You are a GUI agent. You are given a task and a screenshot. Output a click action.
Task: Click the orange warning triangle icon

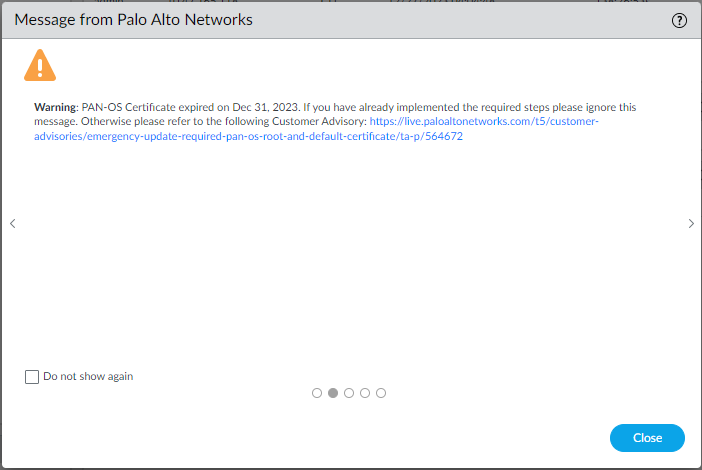[x=40, y=66]
